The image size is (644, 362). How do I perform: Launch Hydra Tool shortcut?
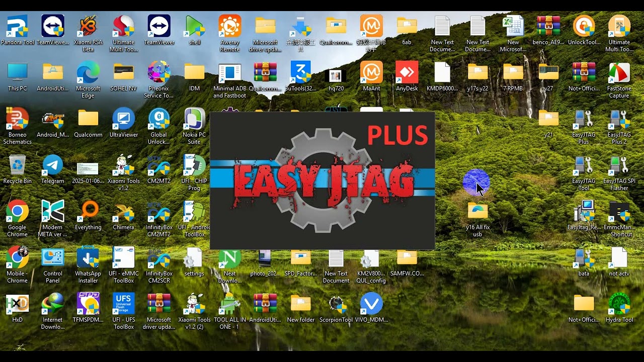click(619, 308)
